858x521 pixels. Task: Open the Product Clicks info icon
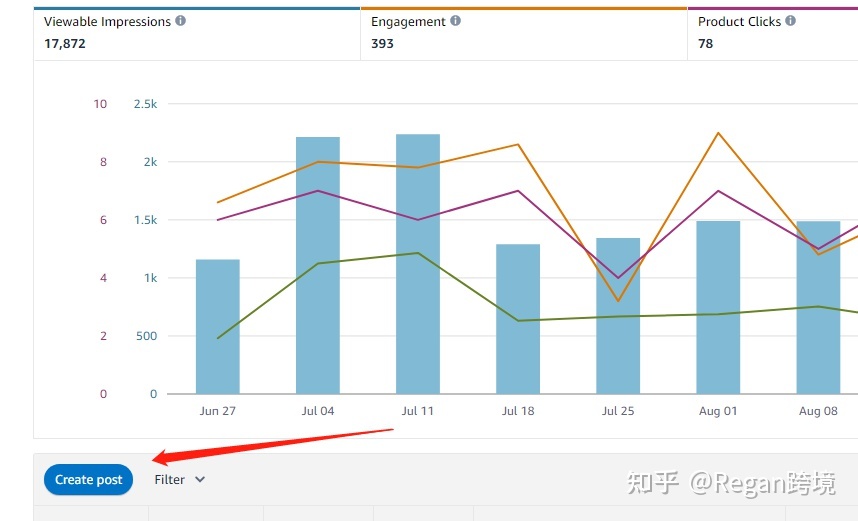coord(790,21)
